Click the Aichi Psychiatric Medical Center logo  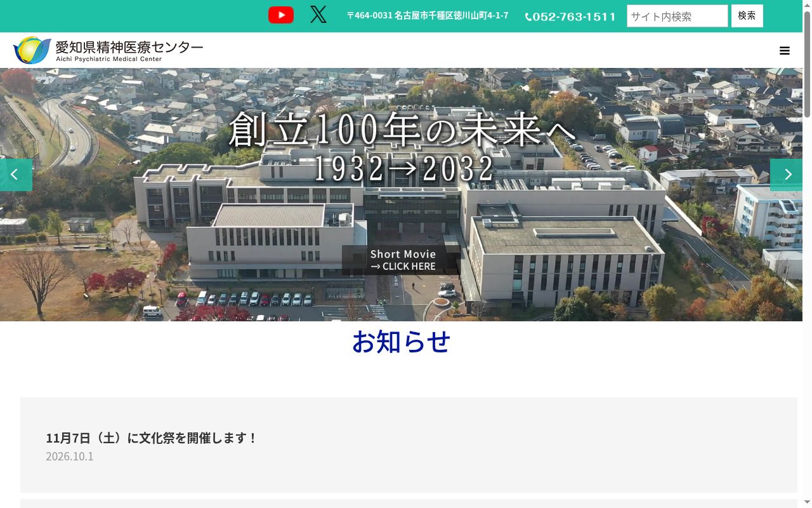(108, 50)
